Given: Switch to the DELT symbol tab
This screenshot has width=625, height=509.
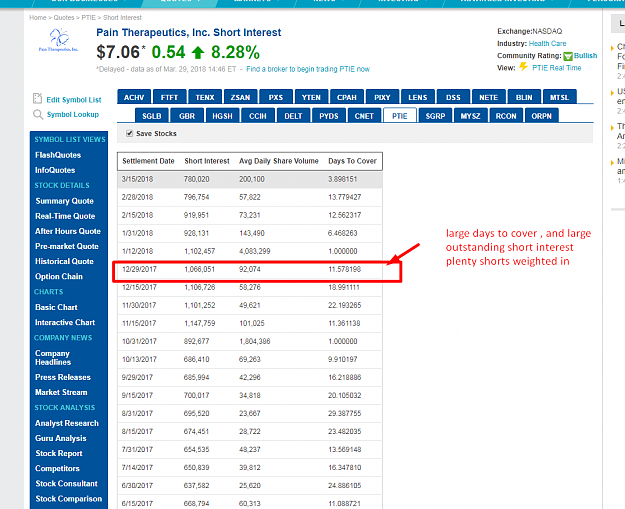Looking at the screenshot, I should (x=293, y=116).
